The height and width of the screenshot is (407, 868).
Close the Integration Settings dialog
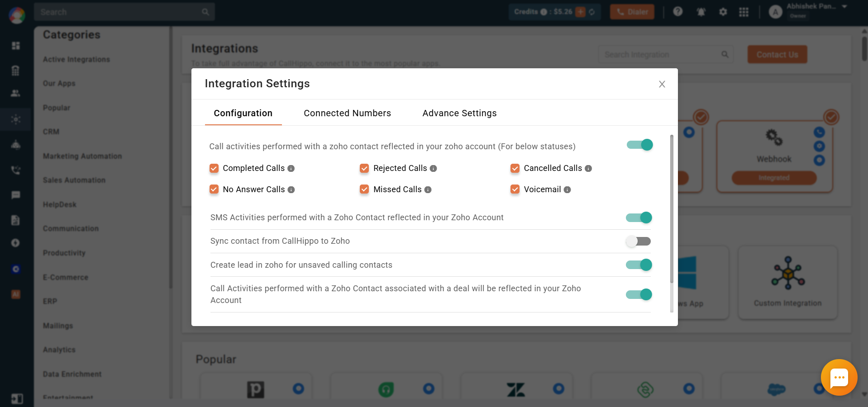[x=662, y=84]
